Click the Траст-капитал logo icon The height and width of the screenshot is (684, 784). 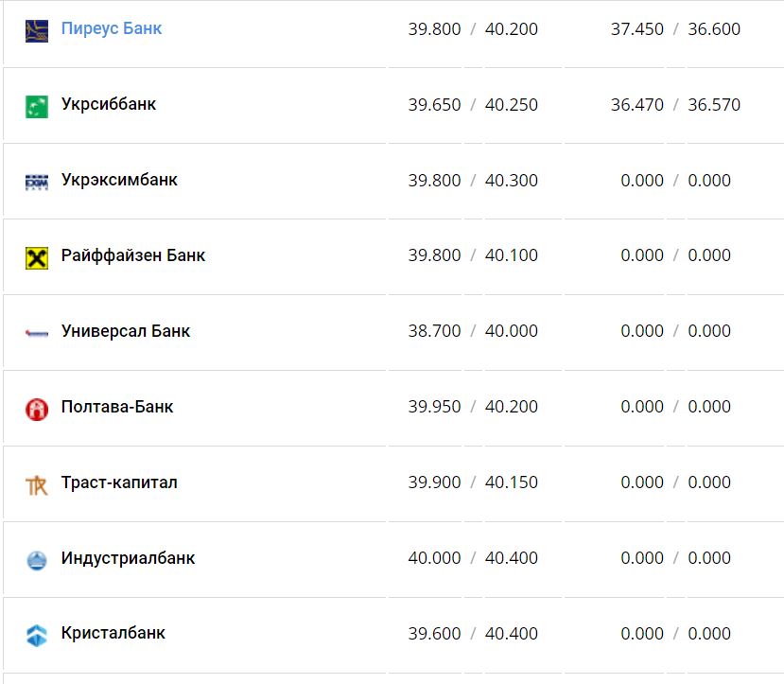tap(37, 485)
